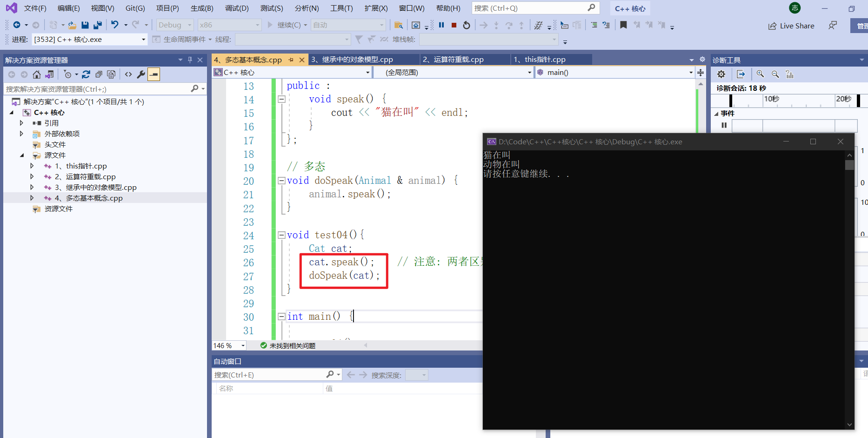Open the Debug configuration dropdown
Image resolution: width=868 pixels, height=438 pixels.
click(x=174, y=25)
